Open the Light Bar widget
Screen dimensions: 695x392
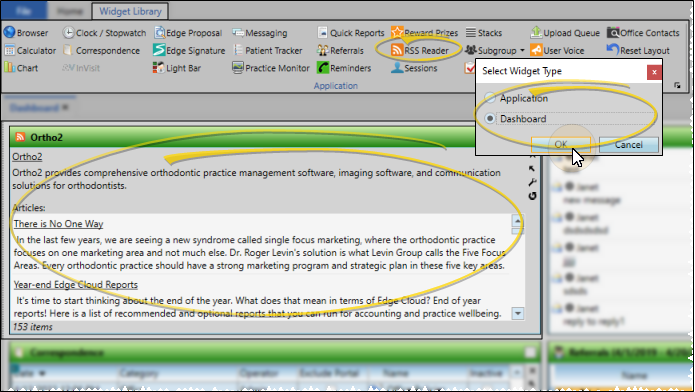[x=177, y=68]
